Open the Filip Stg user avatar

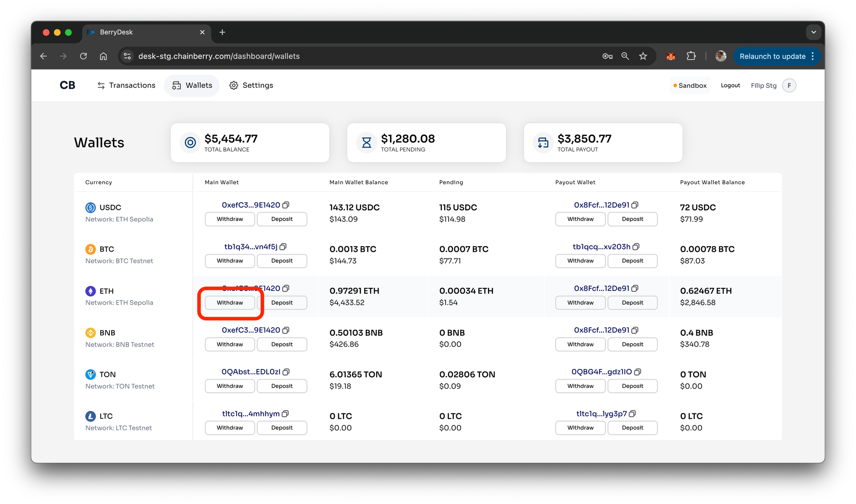pos(789,85)
